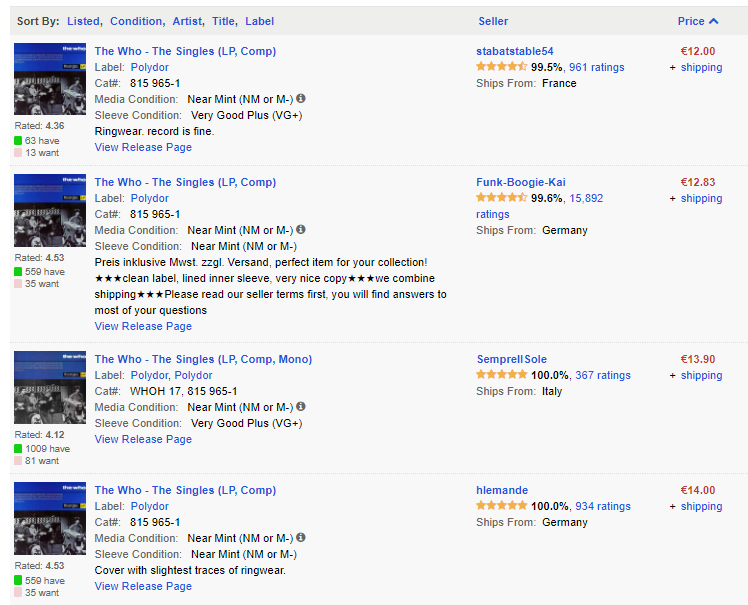The height and width of the screenshot is (605, 748).
Task: Expand shipping cost for €14.00 listing
Action: pyautogui.click(x=700, y=506)
